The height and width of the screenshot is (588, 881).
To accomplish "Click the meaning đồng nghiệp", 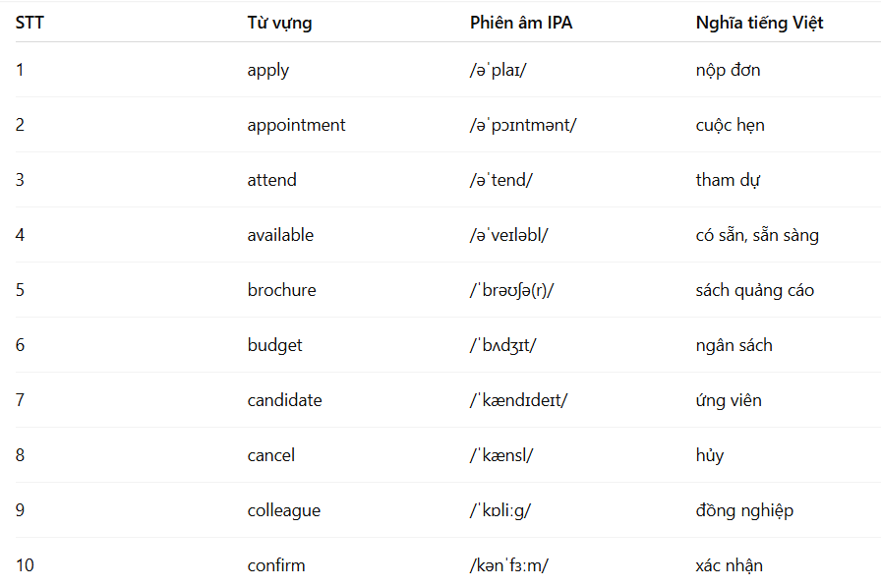I will point(744,510).
